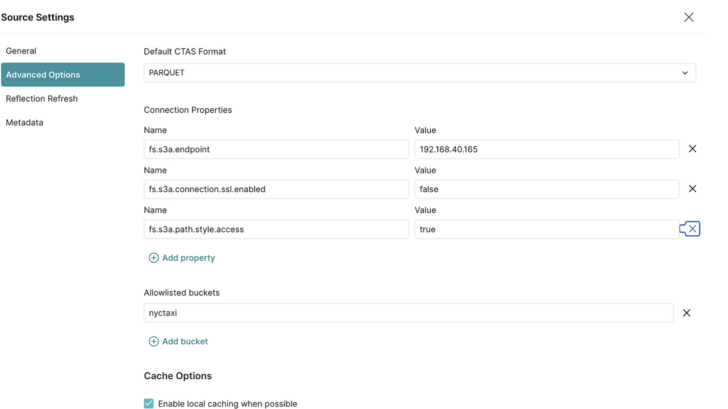This screenshot has height=409, width=728.
Task: Delete the fs.s3a.path.style.access property row
Action: pyautogui.click(x=692, y=229)
